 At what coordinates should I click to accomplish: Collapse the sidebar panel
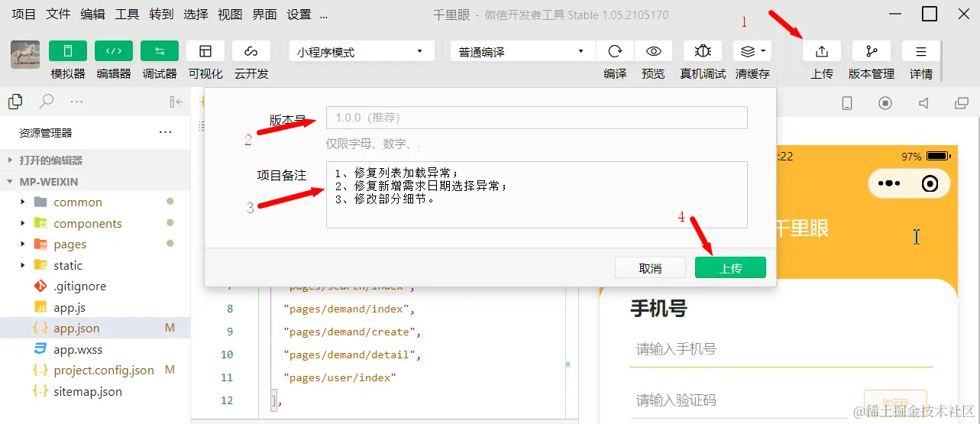click(x=176, y=102)
